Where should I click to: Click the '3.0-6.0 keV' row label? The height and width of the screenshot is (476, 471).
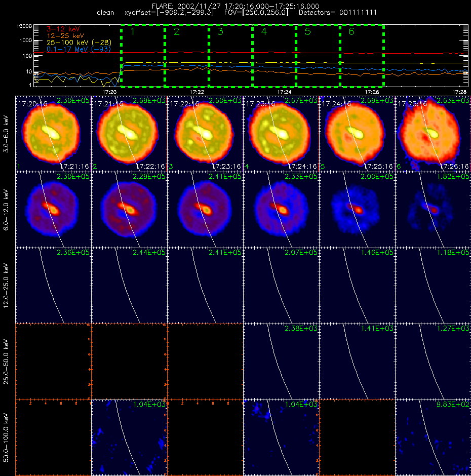point(6,134)
